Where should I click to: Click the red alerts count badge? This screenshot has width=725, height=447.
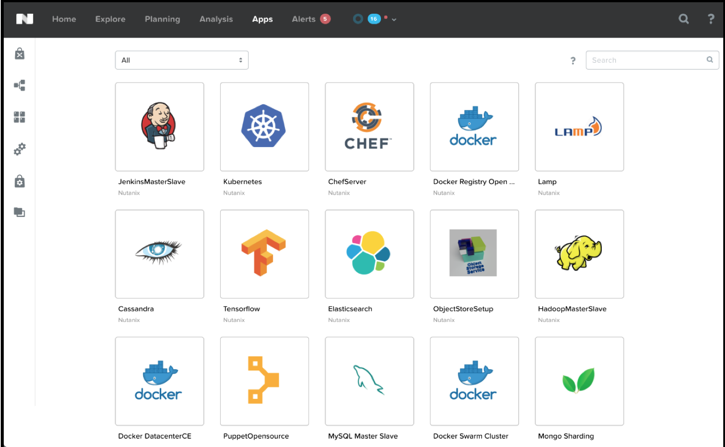(325, 19)
